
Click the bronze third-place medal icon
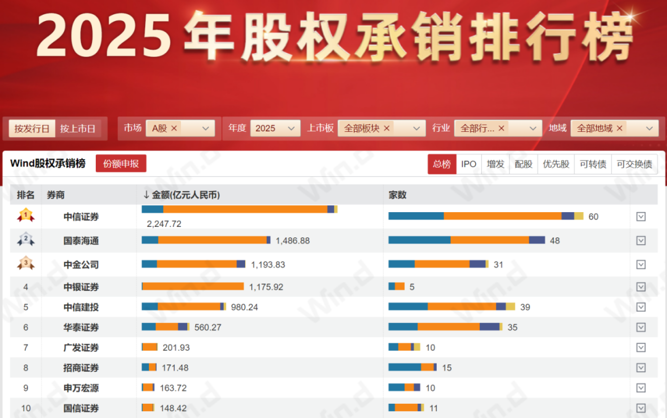pos(25,264)
